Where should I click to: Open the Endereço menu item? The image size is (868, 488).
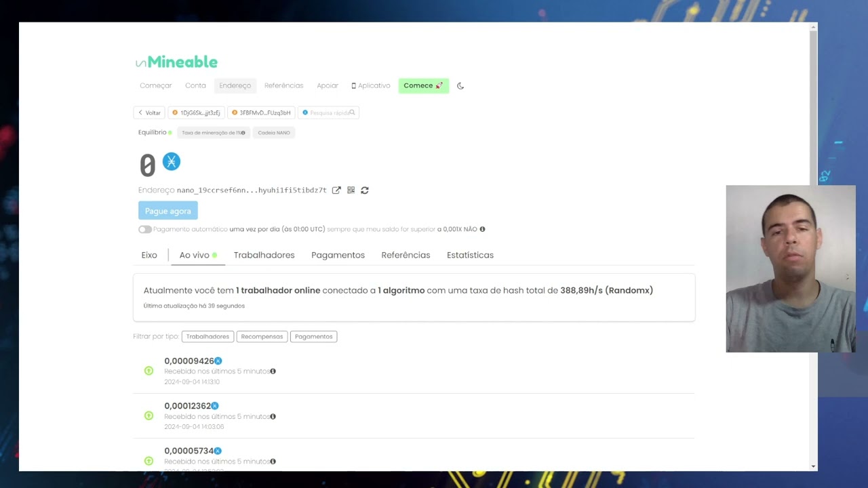[x=235, y=85]
